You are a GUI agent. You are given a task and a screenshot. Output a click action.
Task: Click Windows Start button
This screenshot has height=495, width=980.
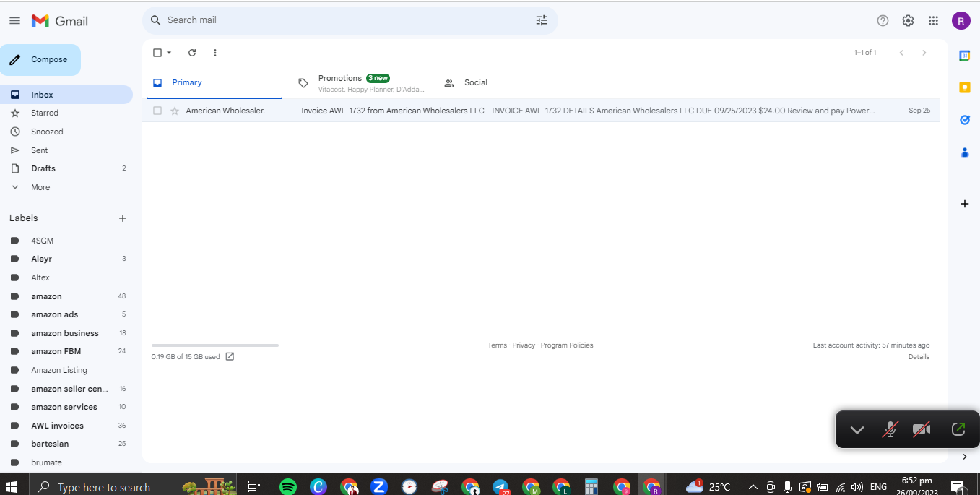pyautogui.click(x=12, y=486)
